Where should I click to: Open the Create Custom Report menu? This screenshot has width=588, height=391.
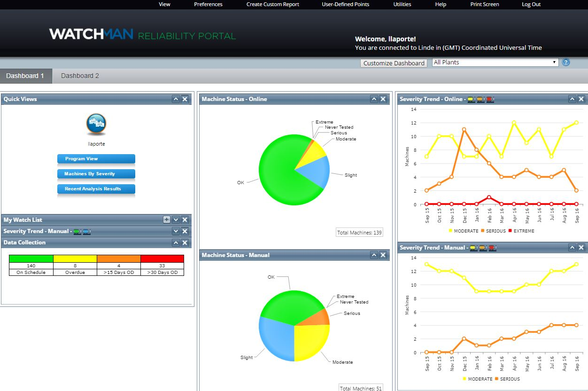(x=272, y=4)
